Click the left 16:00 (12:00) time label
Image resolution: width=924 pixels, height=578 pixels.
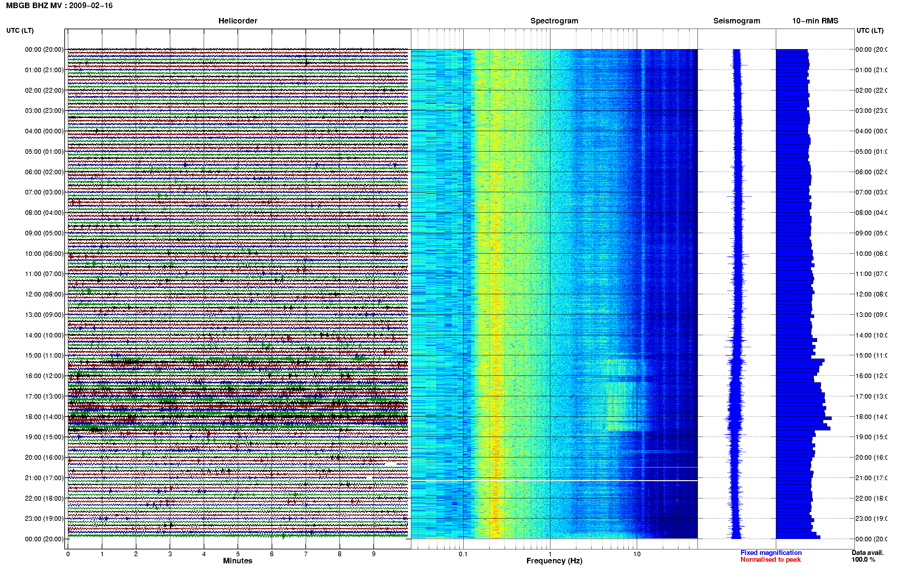click(44, 376)
